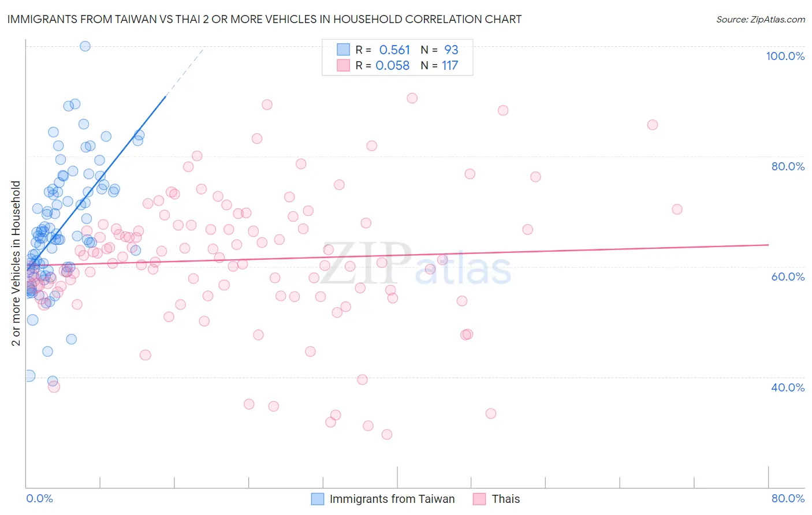
Task: Click the 80.0% y-axis label
Action: pos(788,166)
